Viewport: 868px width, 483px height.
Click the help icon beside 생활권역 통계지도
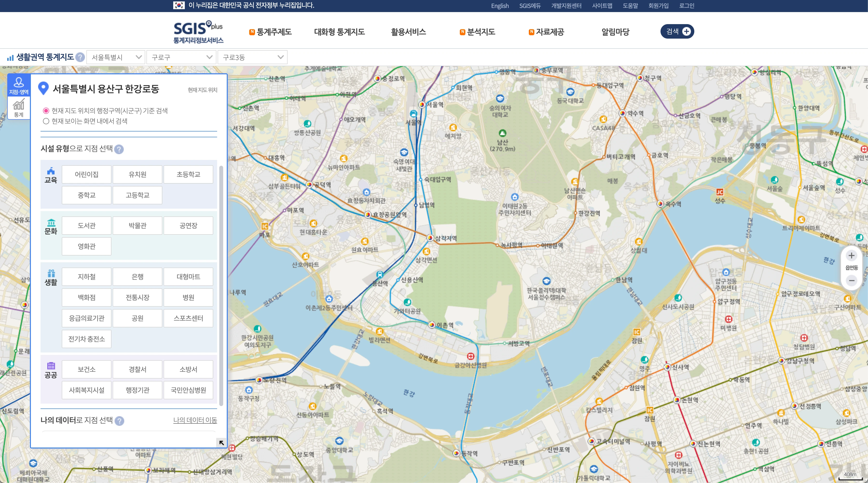[80, 57]
